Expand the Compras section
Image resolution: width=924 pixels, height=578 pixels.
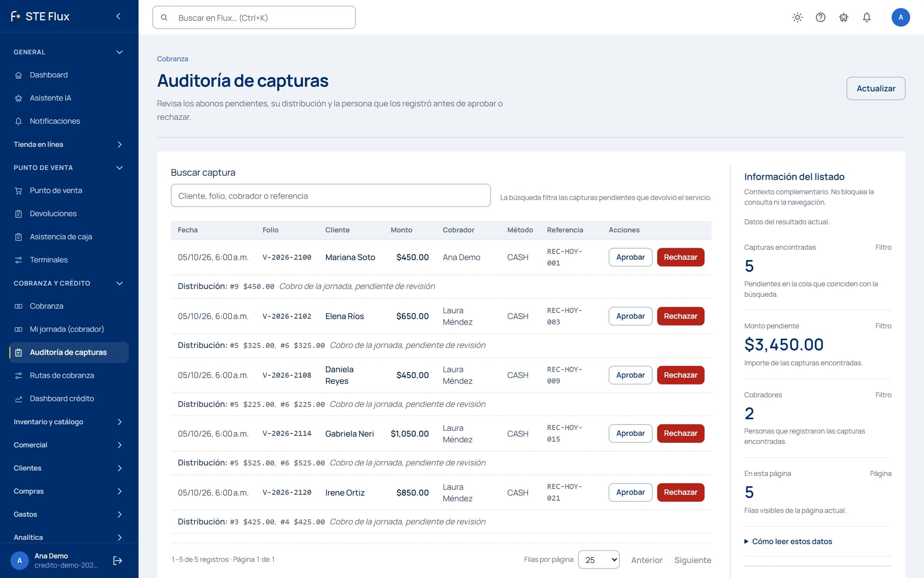[69, 491]
